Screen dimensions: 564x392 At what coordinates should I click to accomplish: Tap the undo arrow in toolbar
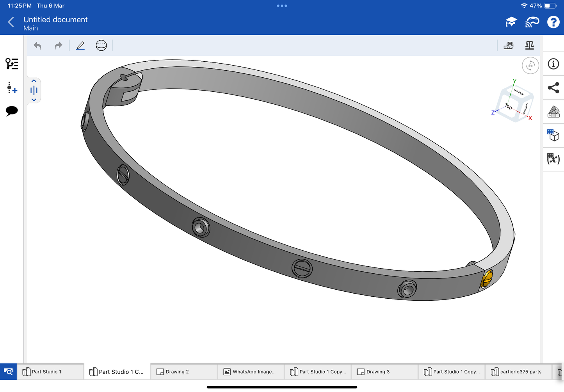coord(37,46)
